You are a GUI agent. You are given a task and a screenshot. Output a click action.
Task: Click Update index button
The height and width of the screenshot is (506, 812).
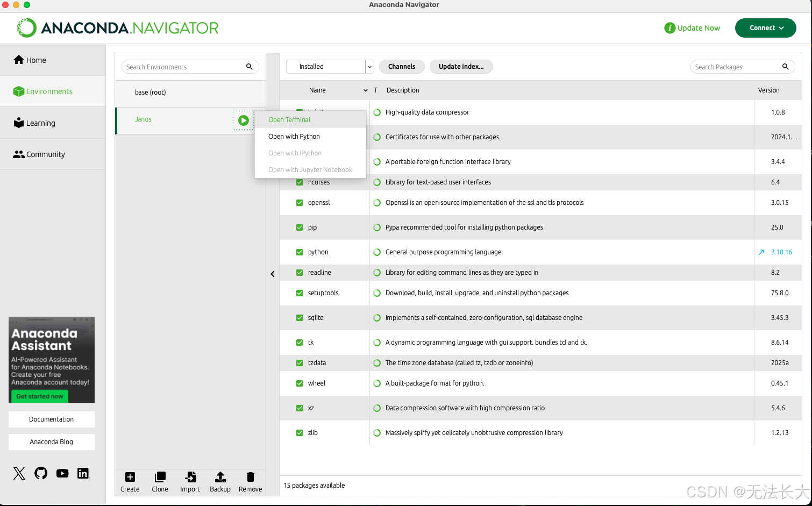pos(461,67)
